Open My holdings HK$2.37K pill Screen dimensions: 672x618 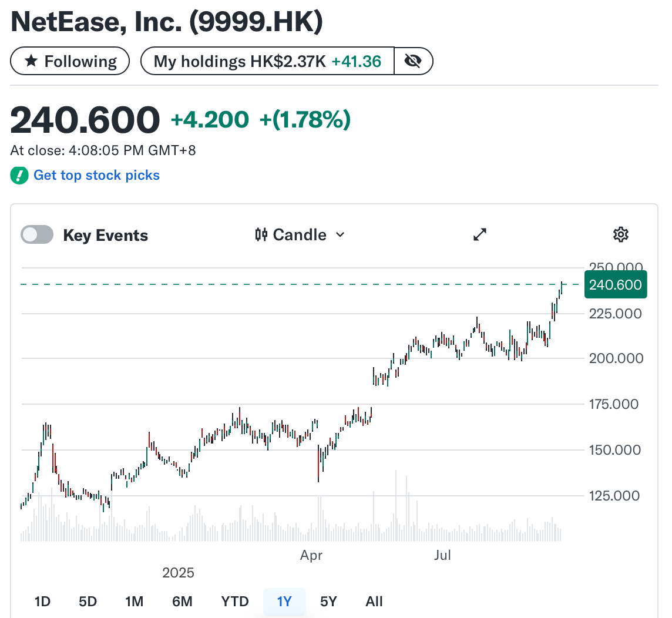[267, 61]
